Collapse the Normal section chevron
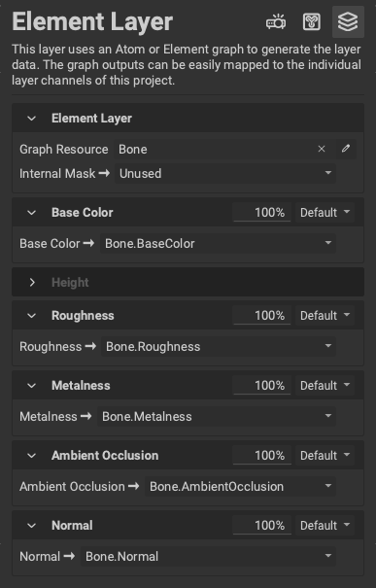Viewport: 376px width, 588px height. (x=32, y=526)
